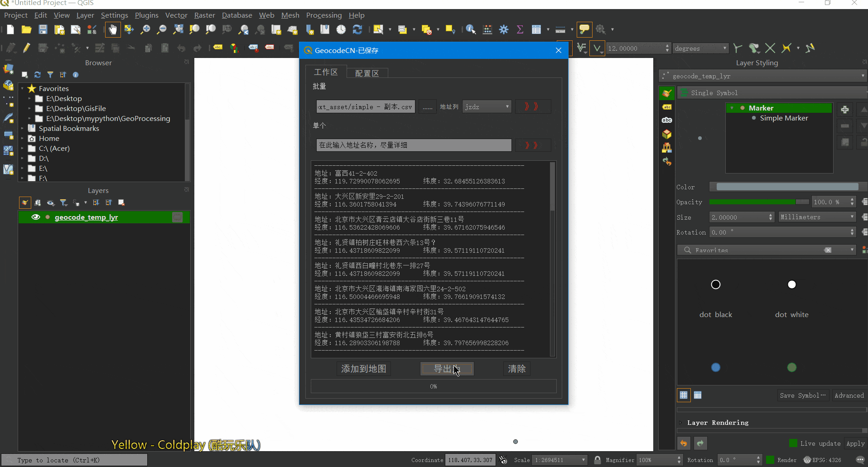Select the Zoom Out magnifier tool
The width and height of the screenshot is (868, 467).
pyautogui.click(x=162, y=30)
